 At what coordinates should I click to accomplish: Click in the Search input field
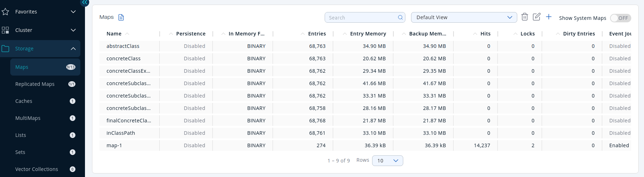pyautogui.click(x=361, y=17)
